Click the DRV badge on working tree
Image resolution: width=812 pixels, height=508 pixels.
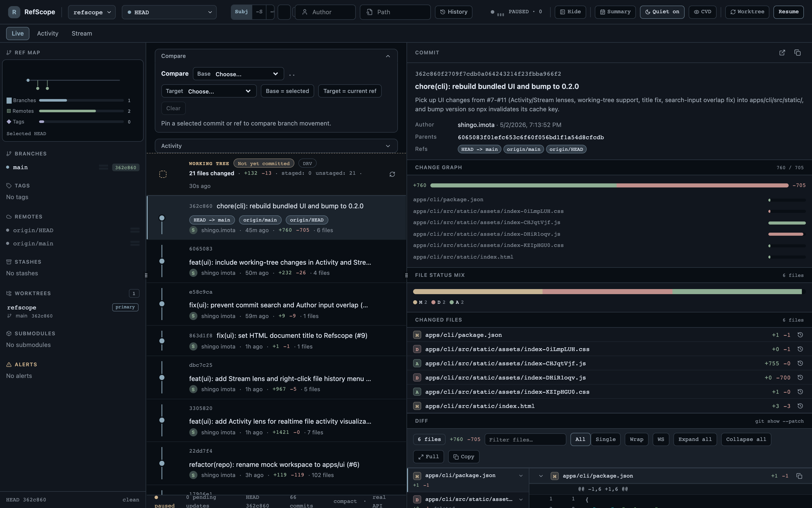pyautogui.click(x=307, y=163)
